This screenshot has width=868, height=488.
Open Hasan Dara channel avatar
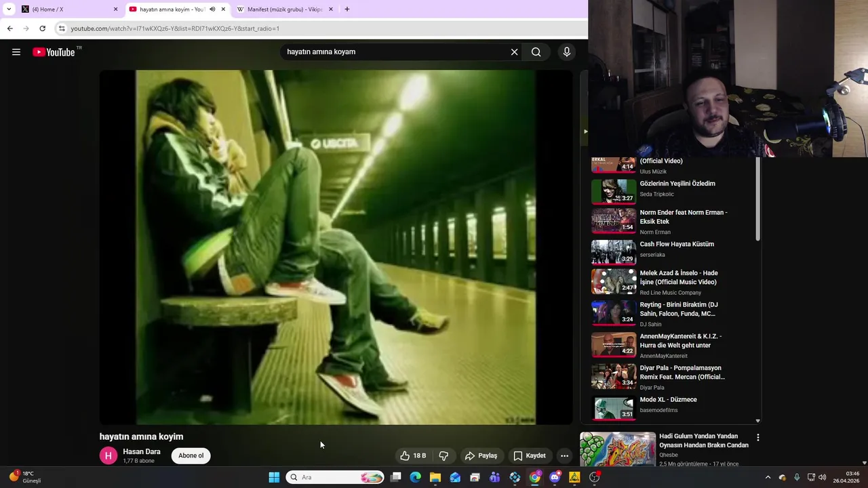click(108, 455)
